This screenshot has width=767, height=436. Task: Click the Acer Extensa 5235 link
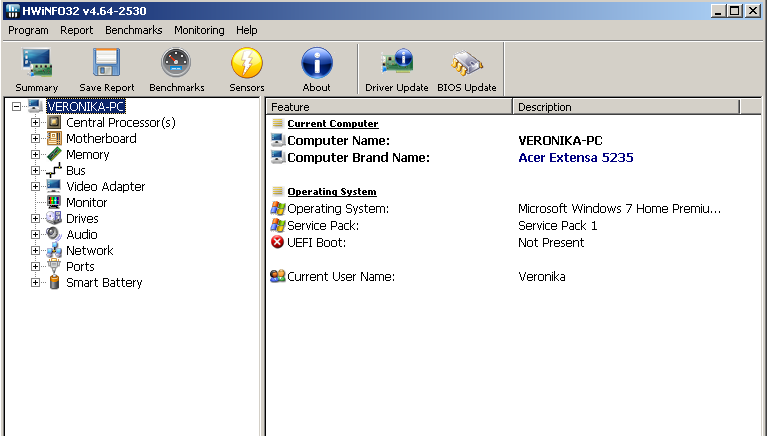(x=575, y=158)
